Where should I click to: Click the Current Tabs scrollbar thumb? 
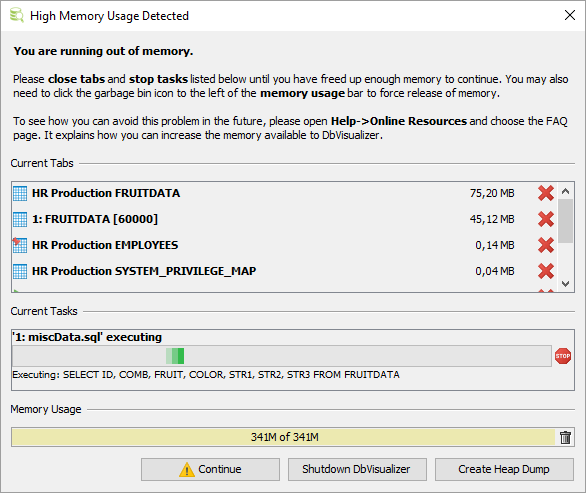tap(565, 221)
